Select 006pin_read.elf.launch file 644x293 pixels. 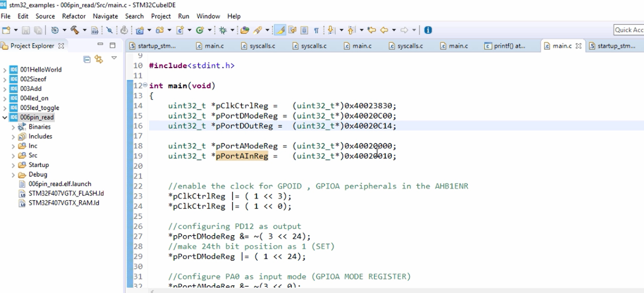click(x=60, y=184)
